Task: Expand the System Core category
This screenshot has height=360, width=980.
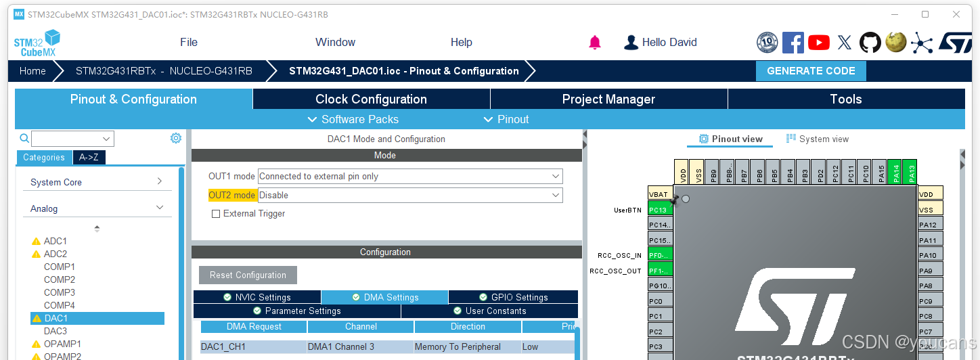Action: [96, 182]
